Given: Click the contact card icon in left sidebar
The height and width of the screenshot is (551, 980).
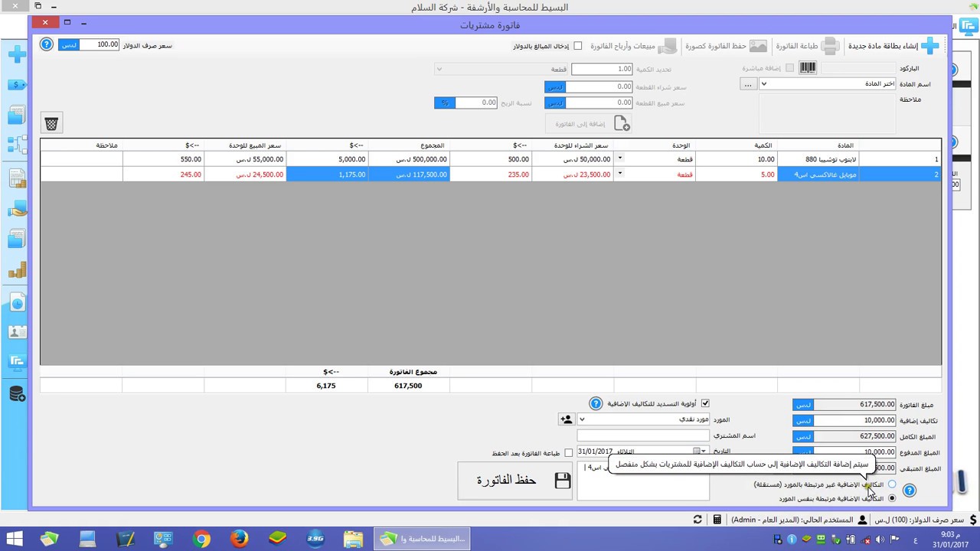Looking at the screenshot, I should point(17,332).
